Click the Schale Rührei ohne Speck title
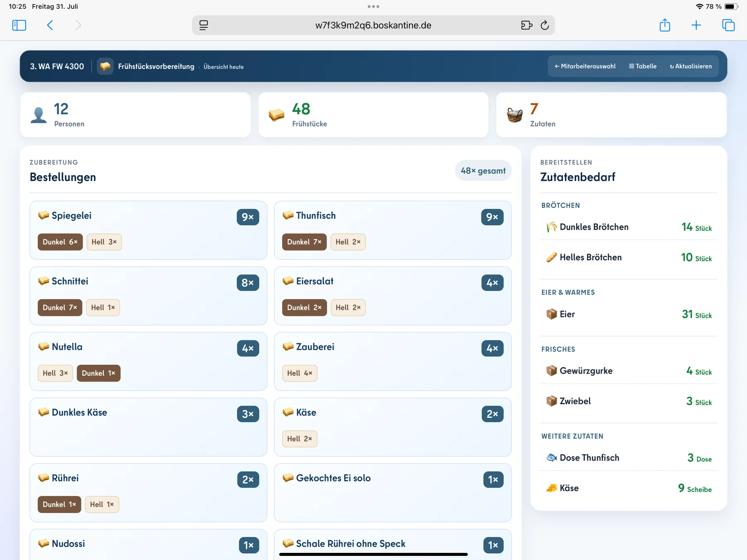747x560 pixels. [351, 543]
